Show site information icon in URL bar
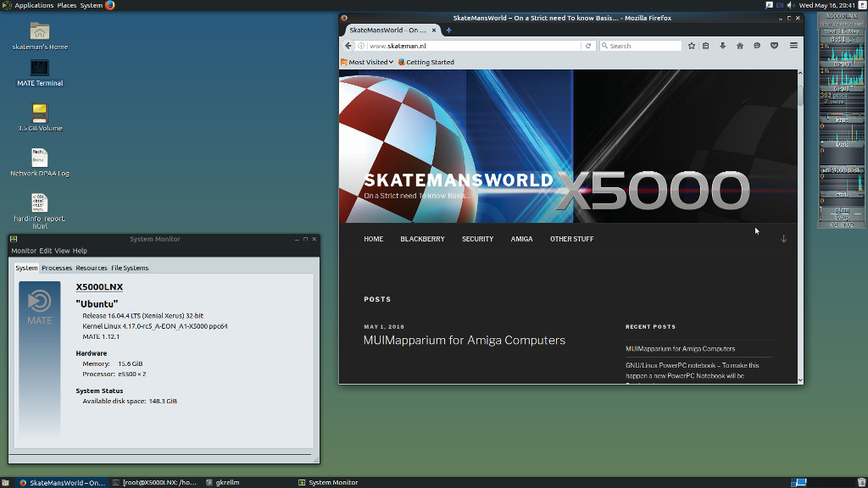 (x=361, y=46)
